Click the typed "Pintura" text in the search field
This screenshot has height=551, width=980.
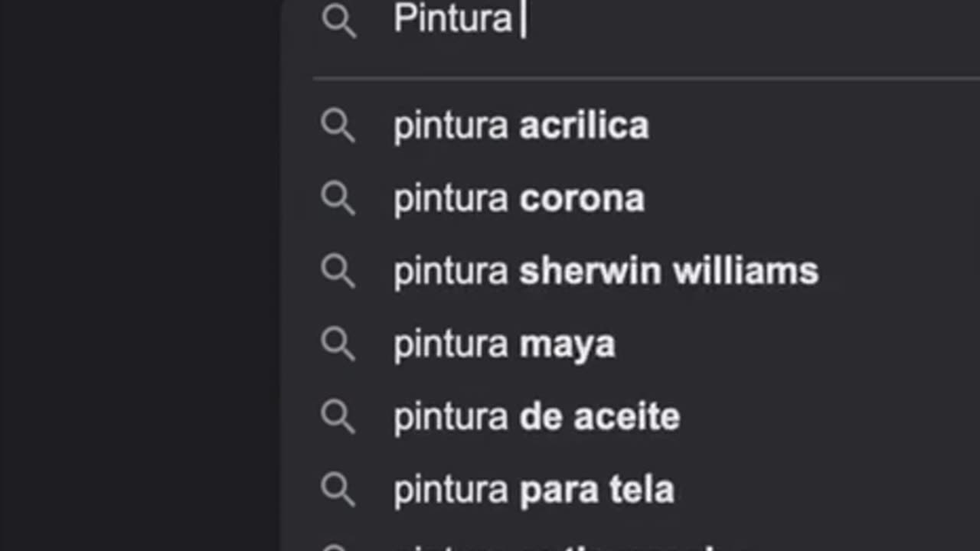point(452,18)
